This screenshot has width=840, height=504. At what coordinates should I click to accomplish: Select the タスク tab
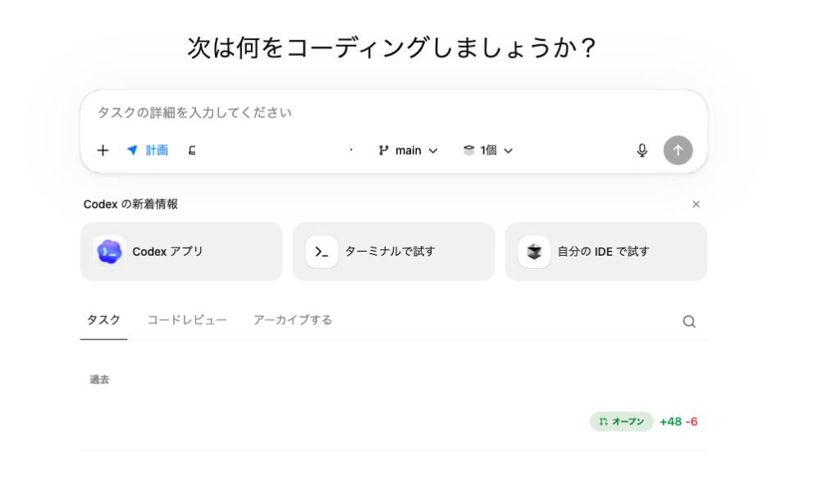103,320
